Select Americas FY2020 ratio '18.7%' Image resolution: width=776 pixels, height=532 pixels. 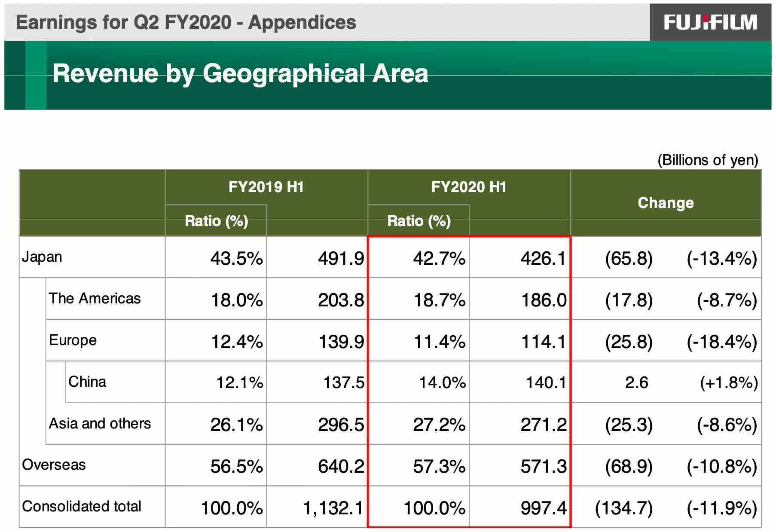[439, 300]
